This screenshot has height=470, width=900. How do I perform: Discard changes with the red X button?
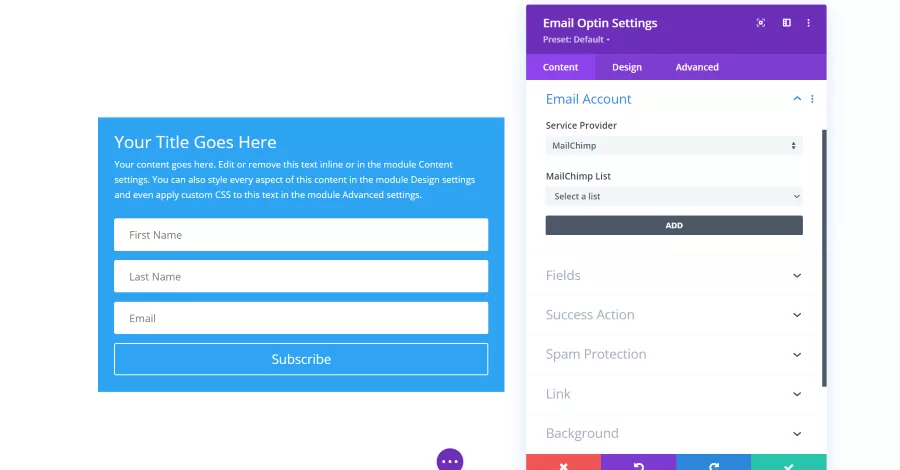pos(564,463)
